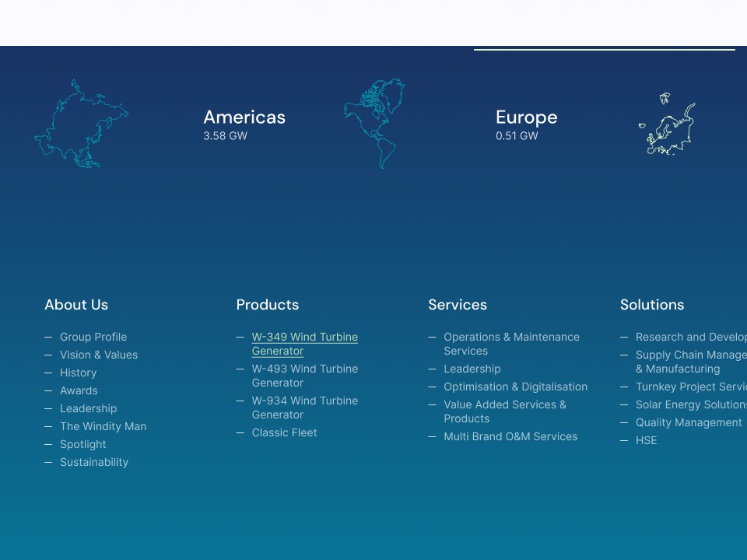Open the History link
Viewport: 747px width, 560px height.
79,373
